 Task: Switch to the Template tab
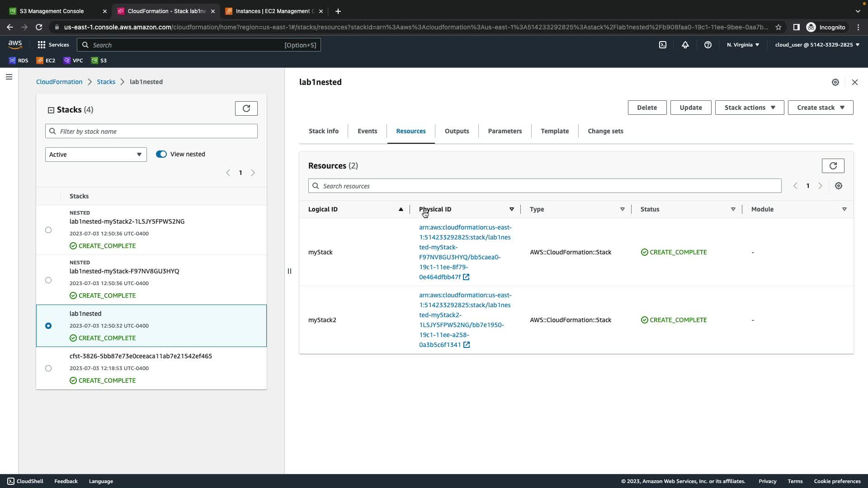[x=554, y=131]
